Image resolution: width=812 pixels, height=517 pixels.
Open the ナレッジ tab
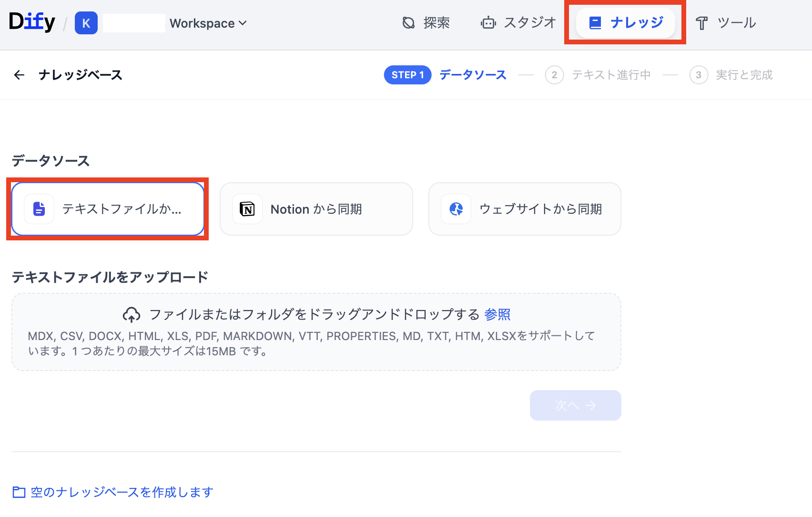click(x=625, y=23)
